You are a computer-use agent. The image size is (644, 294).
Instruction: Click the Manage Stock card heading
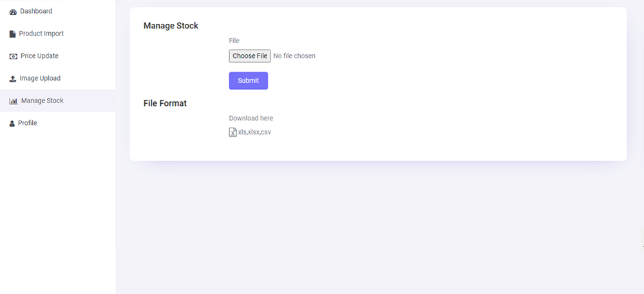(171, 26)
